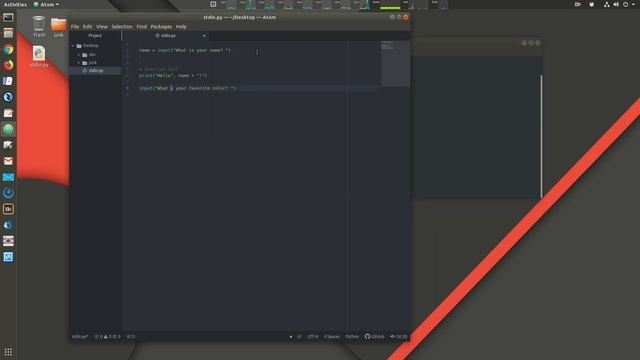Click the print Hello code line
The height and width of the screenshot is (360, 640).
click(173, 76)
